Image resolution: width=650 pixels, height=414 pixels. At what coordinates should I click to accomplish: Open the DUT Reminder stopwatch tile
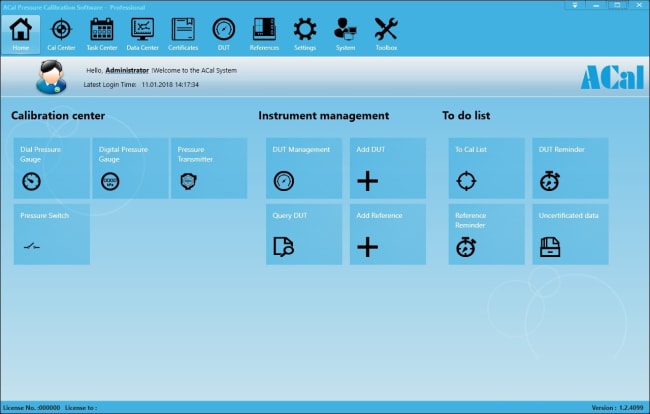[x=570, y=168]
